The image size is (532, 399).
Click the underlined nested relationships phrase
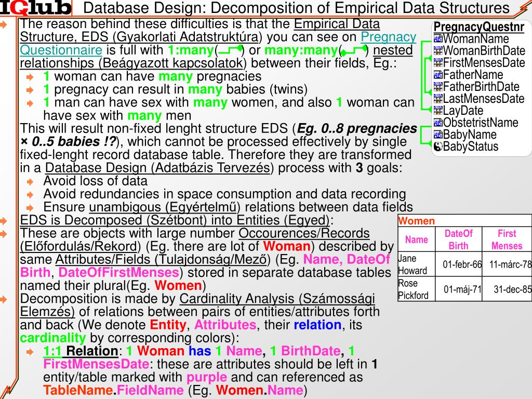coord(217,57)
